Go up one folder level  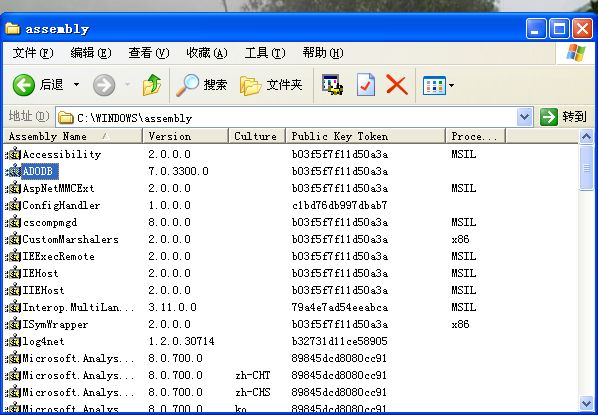[x=152, y=85]
